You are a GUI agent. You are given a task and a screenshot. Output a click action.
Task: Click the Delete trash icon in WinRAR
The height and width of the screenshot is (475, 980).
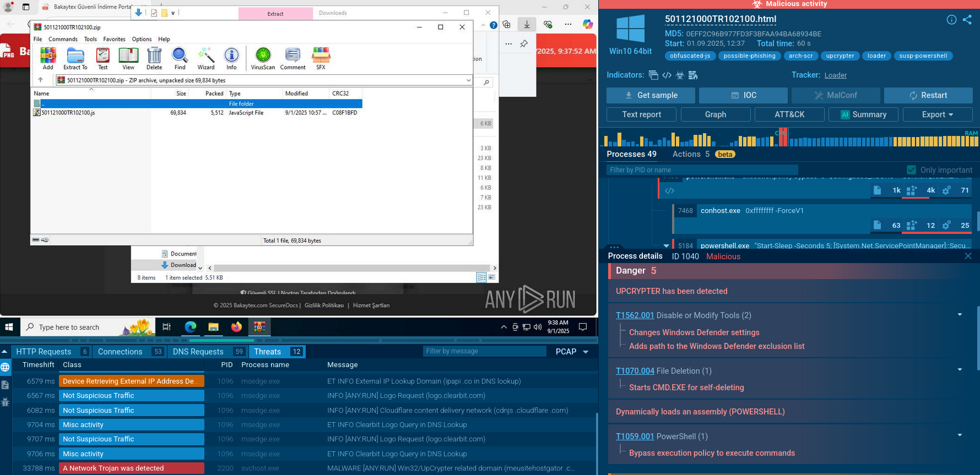click(x=154, y=58)
